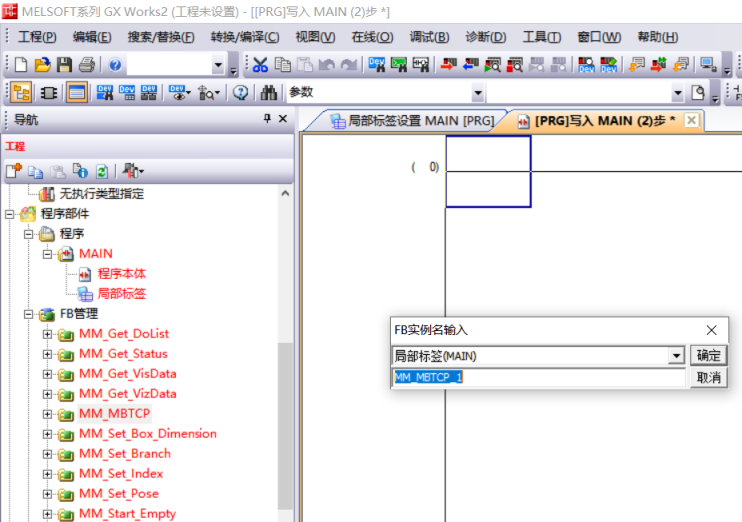Print using the printer icon
The image size is (742, 522).
(87, 64)
